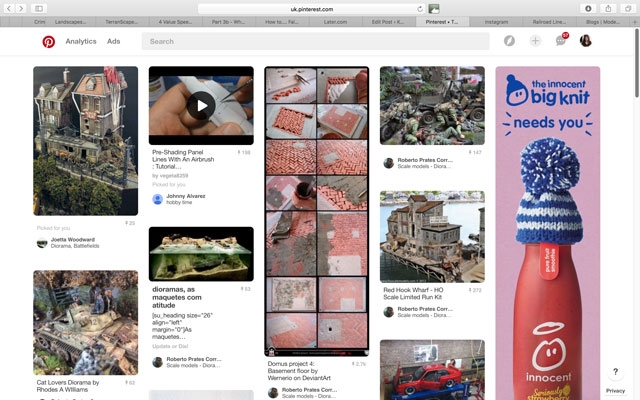The image size is (640, 400).
Task: Click avatar under dioramas maquetes pin
Action: (x=158, y=362)
